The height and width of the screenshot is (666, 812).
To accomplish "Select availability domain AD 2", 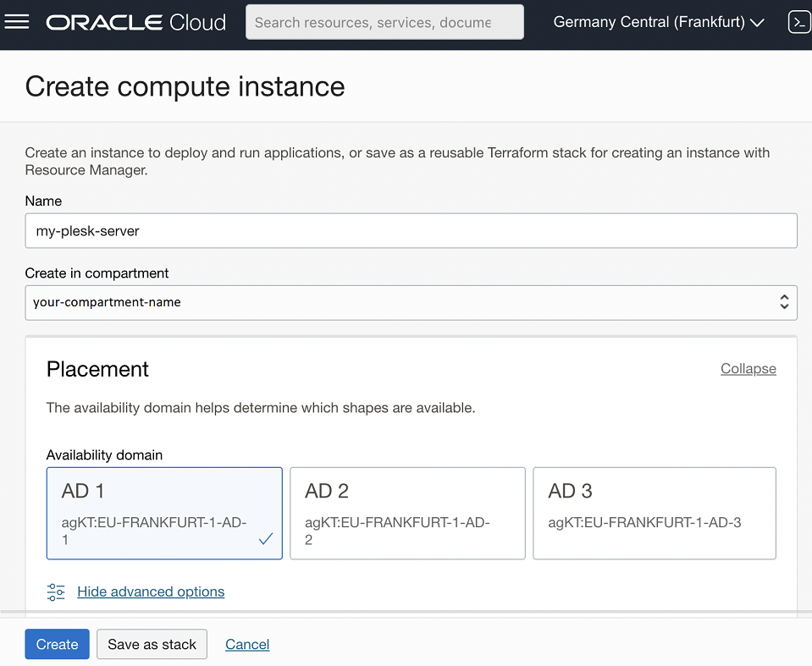I will [x=407, y=512].
